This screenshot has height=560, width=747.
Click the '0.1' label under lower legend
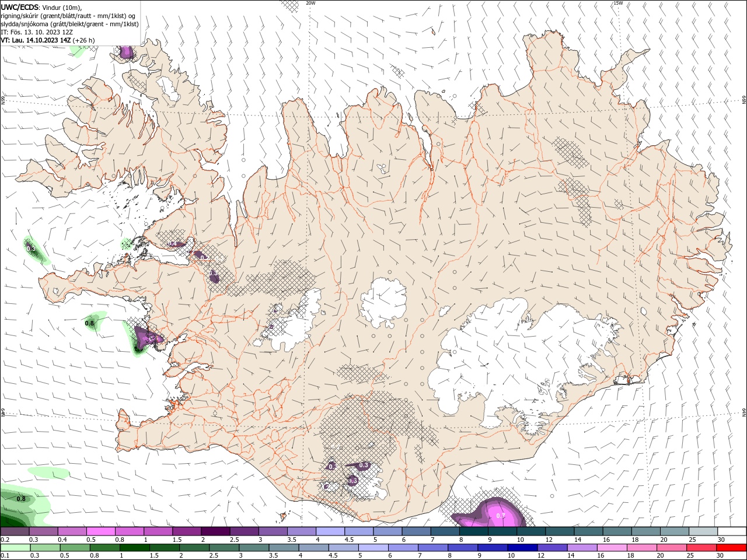coord(5,555)
